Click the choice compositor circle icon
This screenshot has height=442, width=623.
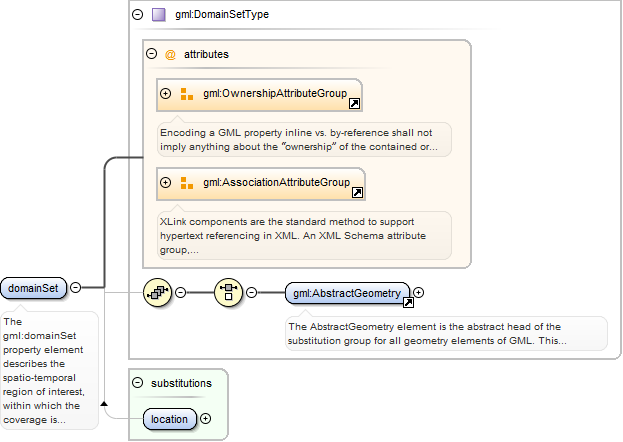pos(229,293)
